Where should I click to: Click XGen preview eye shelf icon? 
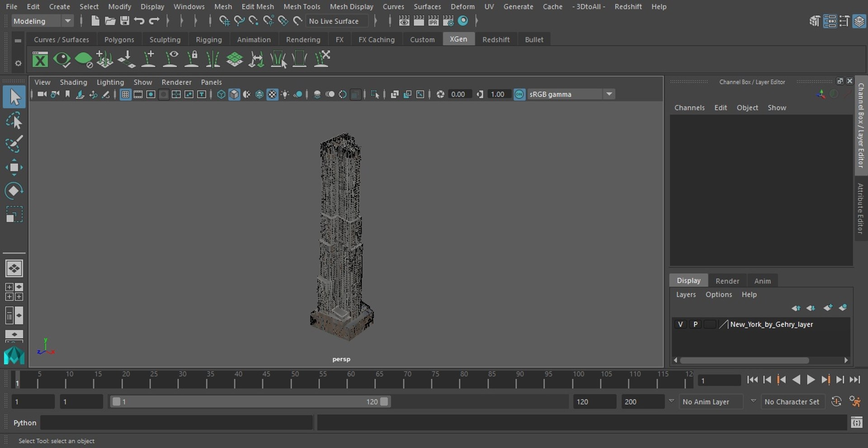coord(62,59)
